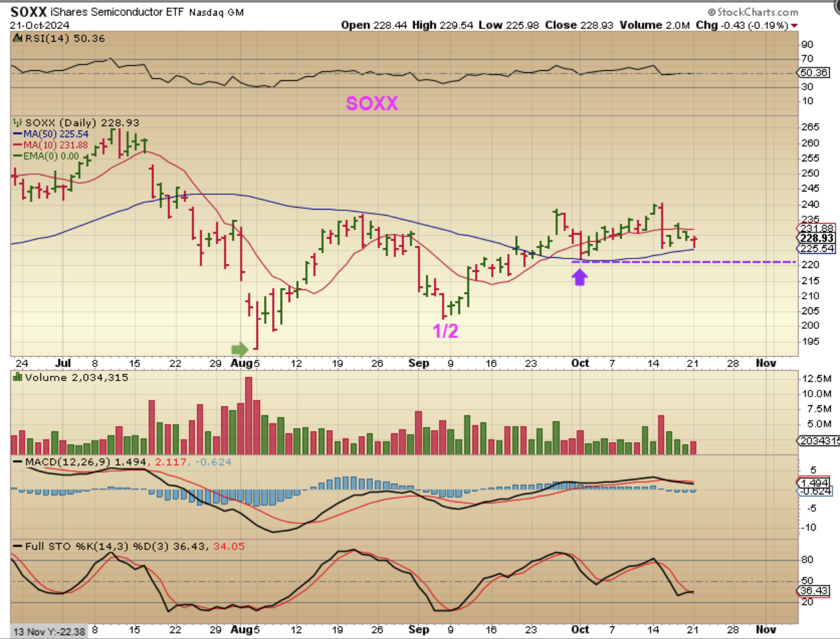Click the MA(50) 225.54 legend entry
Image resolution: width=840 pixels, height=639 pixels.
click(x=56, y=134)
